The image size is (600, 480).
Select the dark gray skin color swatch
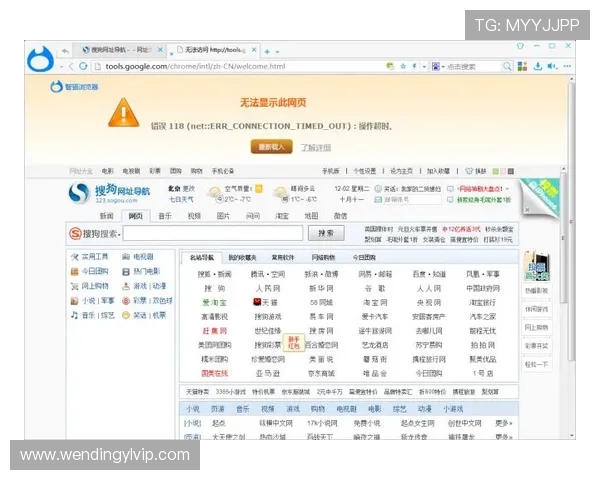tap(511, 171)
